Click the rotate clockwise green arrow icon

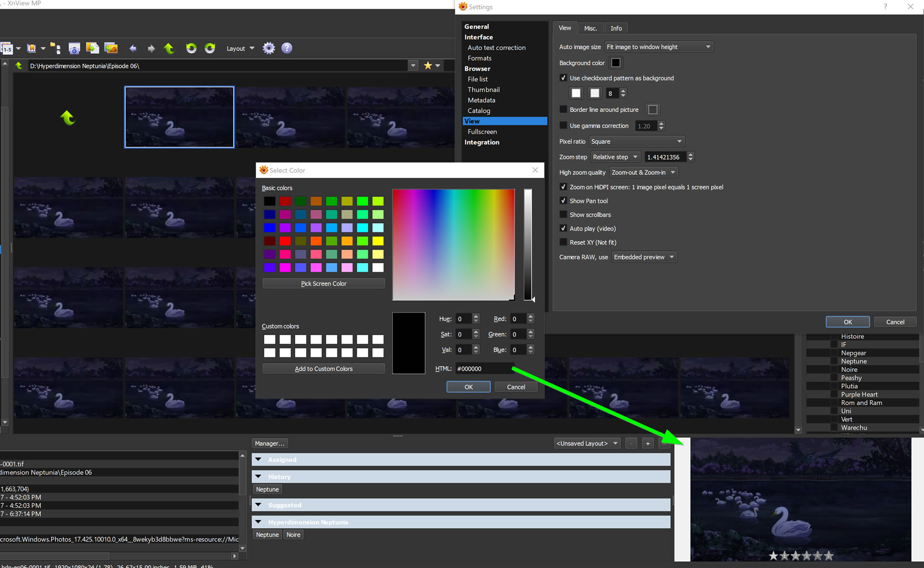210,48
